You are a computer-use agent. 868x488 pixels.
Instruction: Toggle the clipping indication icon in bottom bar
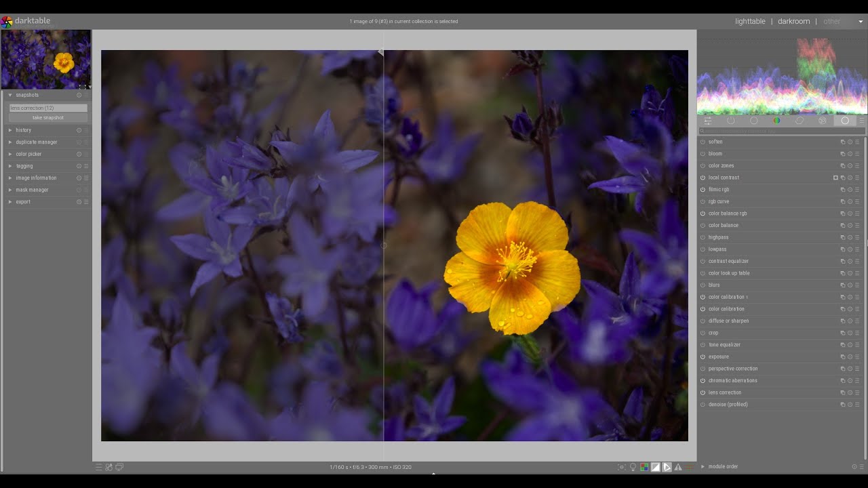tap(655, 467)
